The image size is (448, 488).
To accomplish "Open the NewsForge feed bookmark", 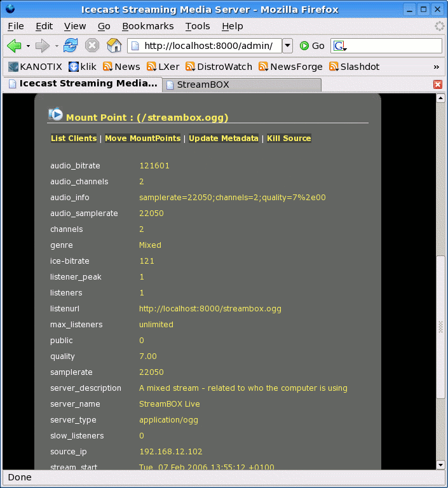I will (291, 67).
